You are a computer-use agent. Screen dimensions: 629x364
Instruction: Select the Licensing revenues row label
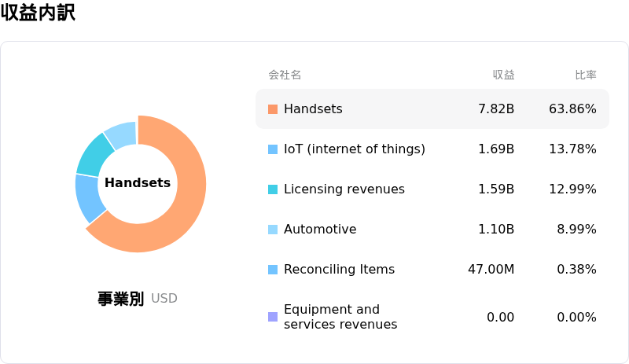pos(344,189)
